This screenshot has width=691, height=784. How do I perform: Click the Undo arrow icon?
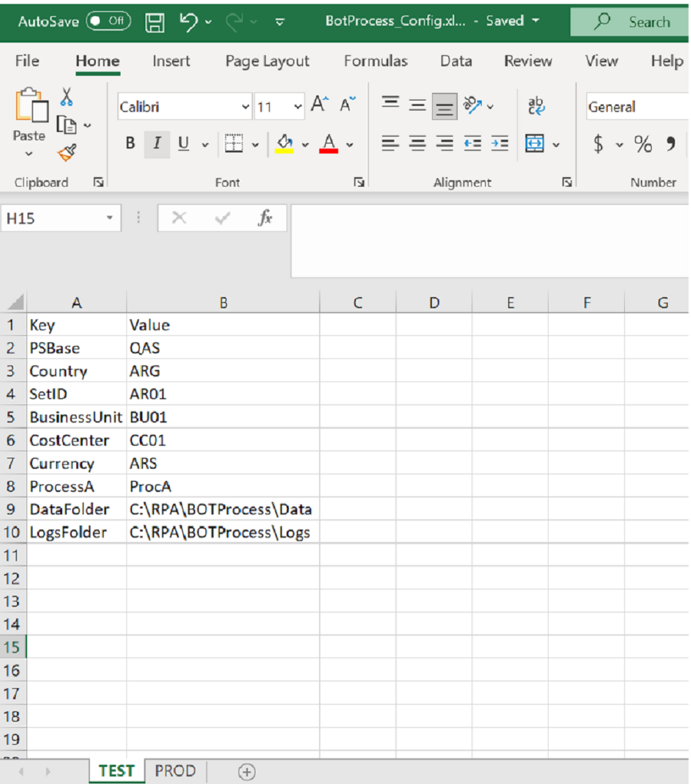(189, 22)
